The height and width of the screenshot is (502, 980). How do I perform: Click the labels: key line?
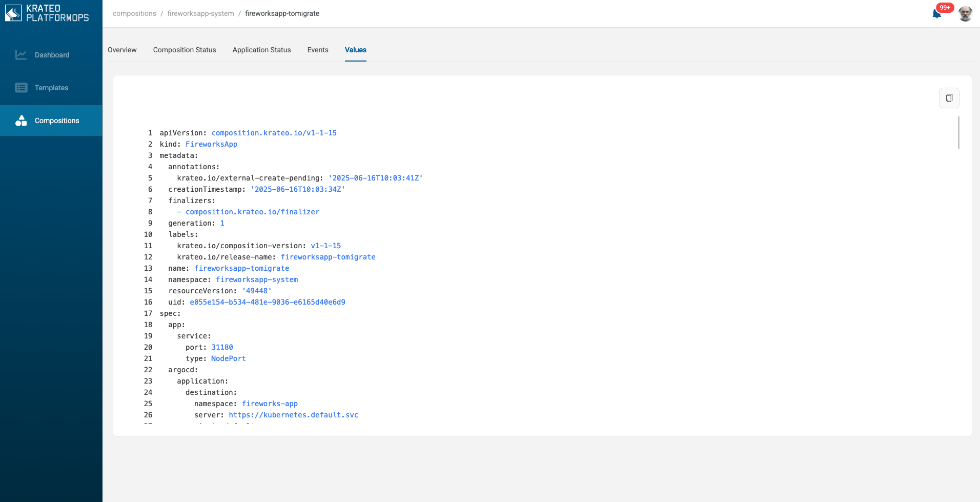(x=183, y=234)
